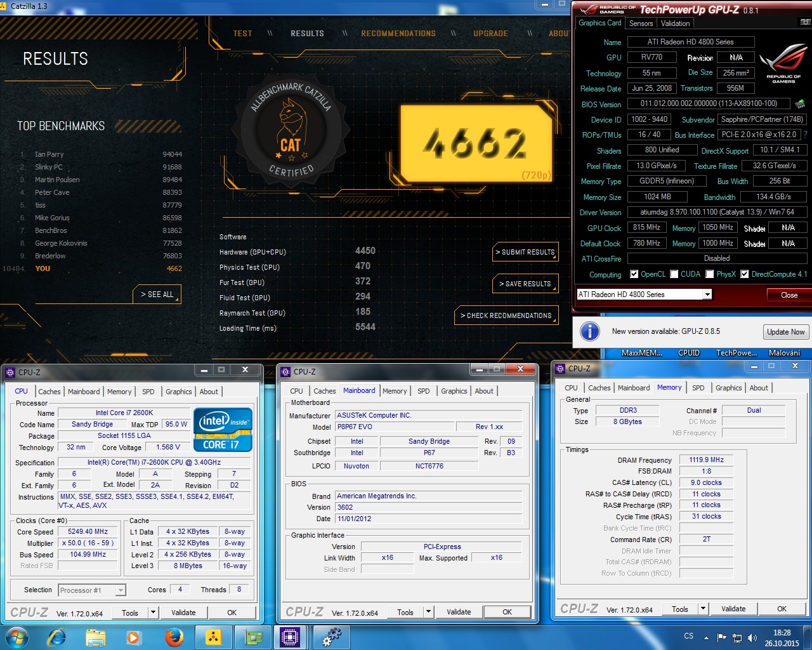Toggle the CUDA checkbox in GPU-Z
This screenshot has height=650, width=812.
pos(674,274)
